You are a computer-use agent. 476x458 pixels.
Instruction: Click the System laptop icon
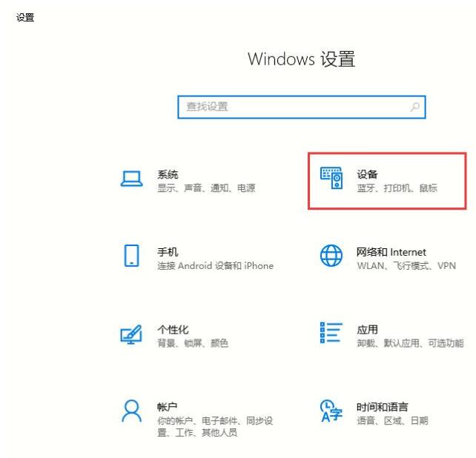[x=131, y=179]
